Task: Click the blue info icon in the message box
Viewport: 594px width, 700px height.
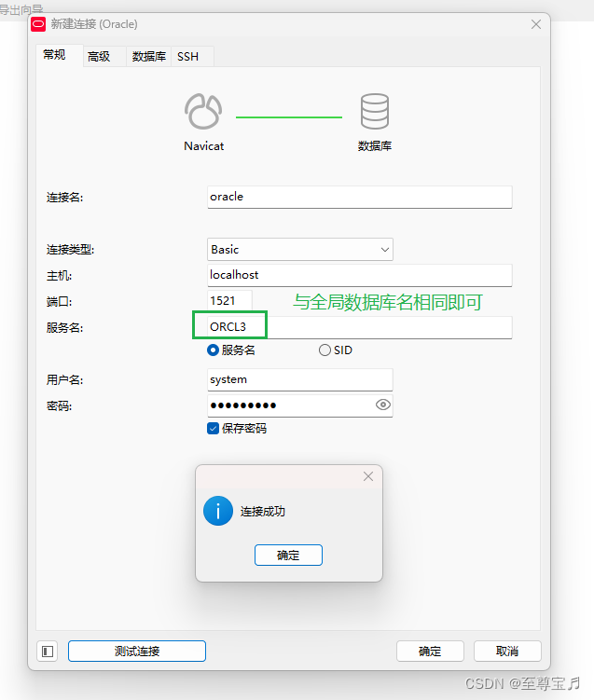Action: (218, 511)
